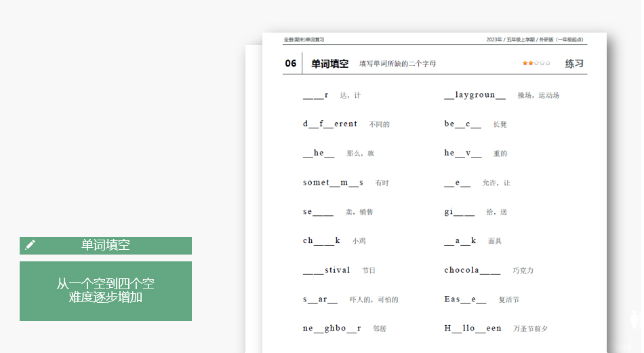Click the __laygroun__ fill-in word
Viewport: 644px width, 353px height.
click(x=475, y=95)
